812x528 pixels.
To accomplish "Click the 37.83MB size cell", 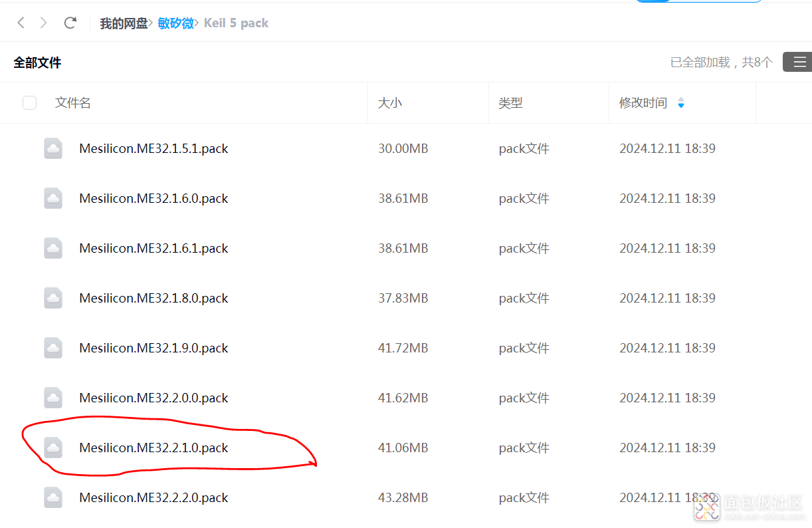I will point(403,298).
